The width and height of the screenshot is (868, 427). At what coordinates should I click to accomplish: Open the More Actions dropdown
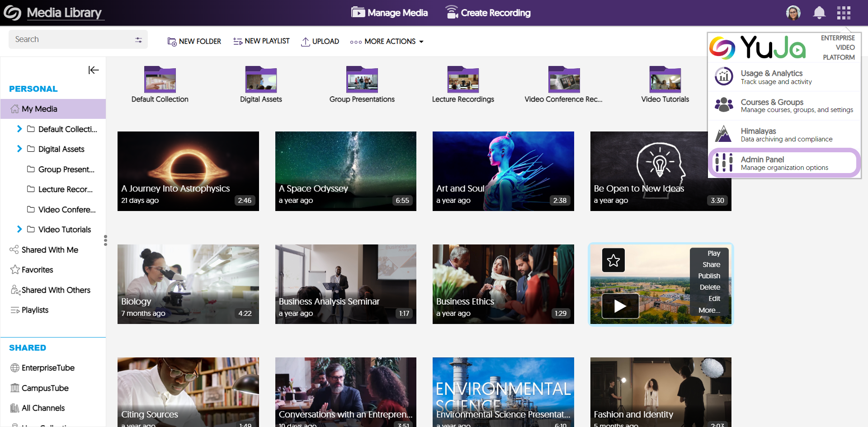pyautogui.click(x=387, y=42)
